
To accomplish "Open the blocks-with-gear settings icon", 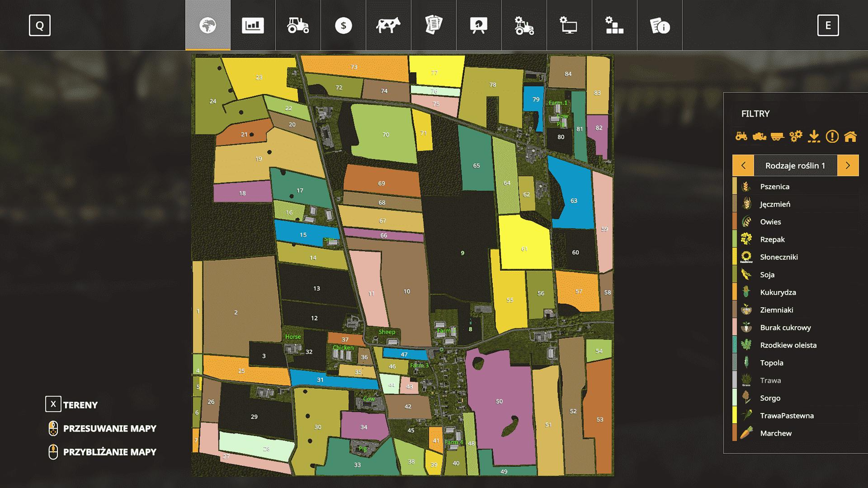I will click(x=614, y=25).
